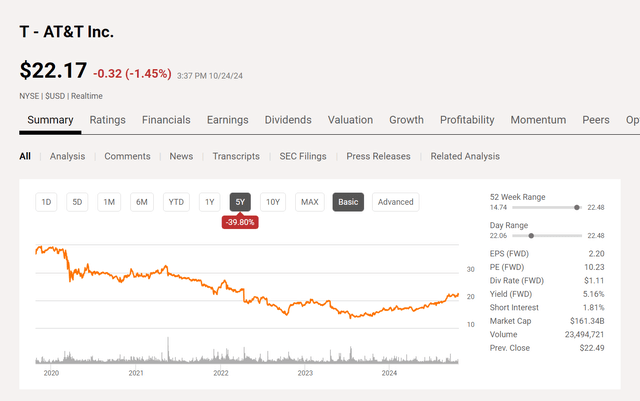Open the Dividends tab

click(288, 120)
